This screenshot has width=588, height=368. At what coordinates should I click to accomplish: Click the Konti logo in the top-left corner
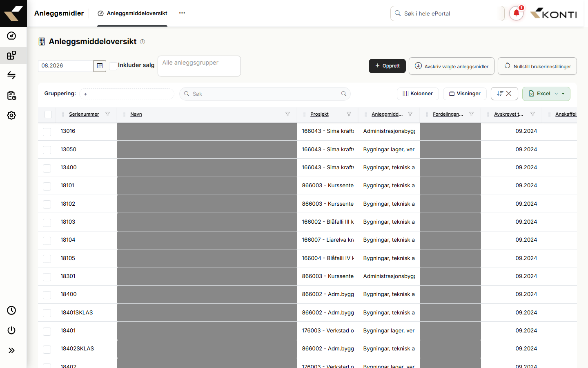(13, 13)
